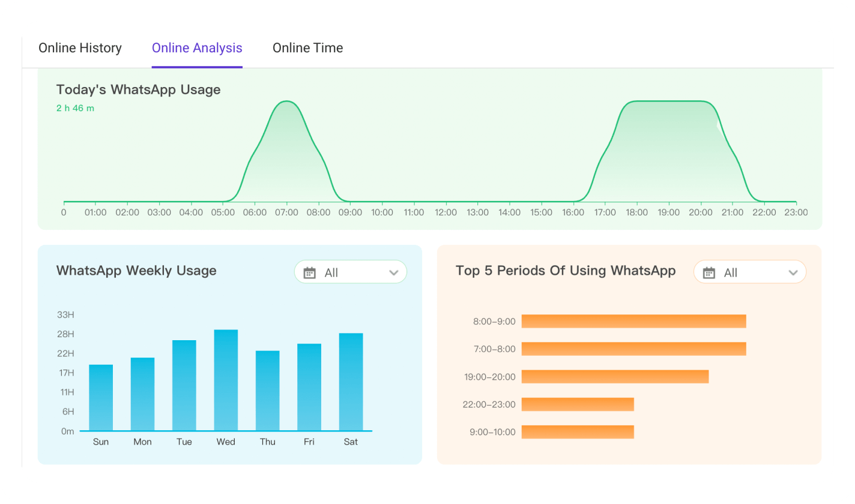Click the 8:00–9:00 orange period bar
Viewport: 855px width, 504px height.
click(x=634, y=321)
